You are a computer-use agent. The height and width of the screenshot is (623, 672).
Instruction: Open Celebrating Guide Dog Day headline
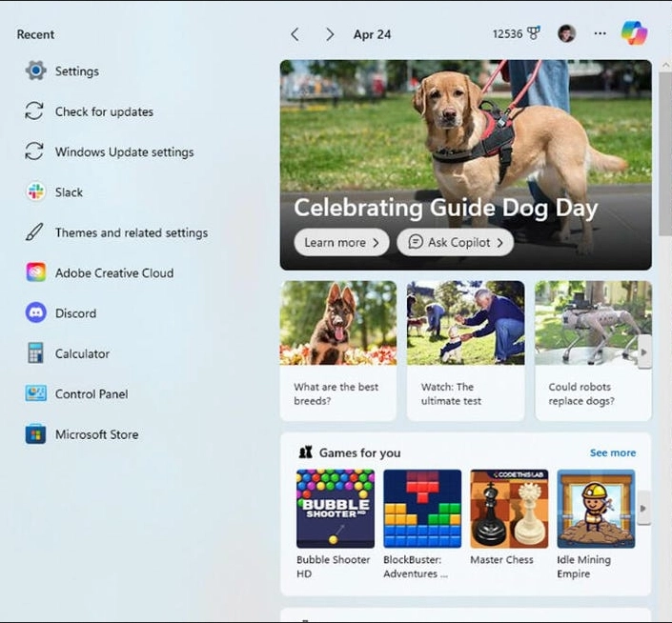click(446, 208)
